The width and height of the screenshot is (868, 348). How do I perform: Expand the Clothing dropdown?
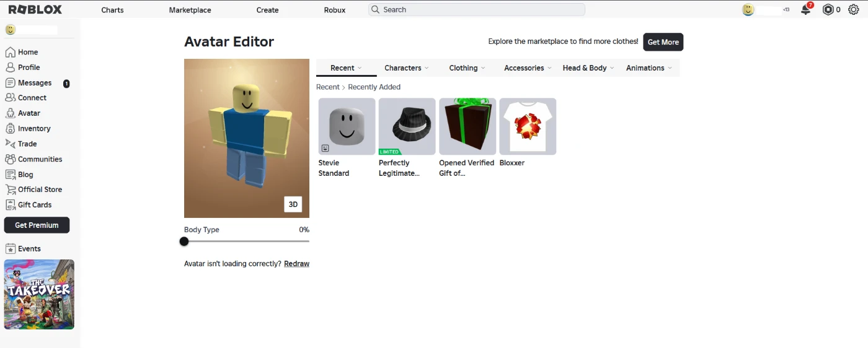[x=467, y=68]
